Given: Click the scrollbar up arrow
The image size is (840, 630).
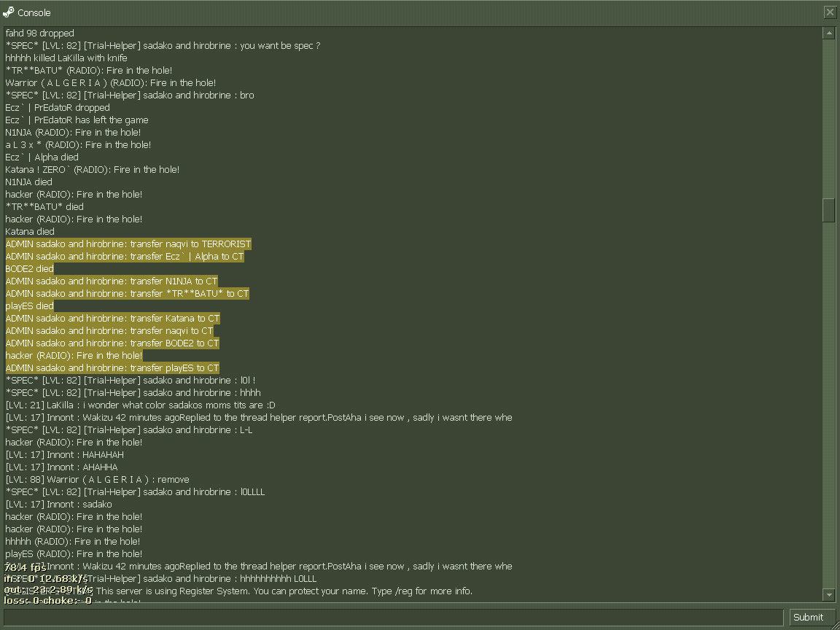Looking at the screenshot, I should pos(828,34).
